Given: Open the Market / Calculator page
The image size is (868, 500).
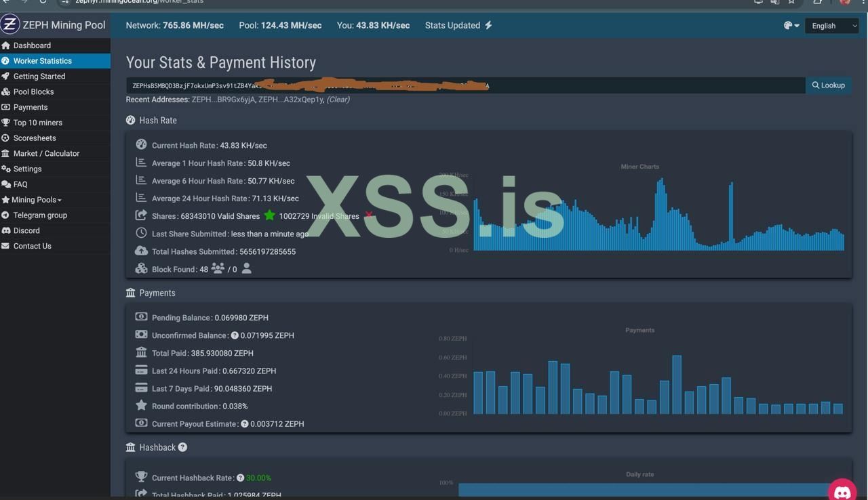Looking at the screenshot, I should point(46,153).
